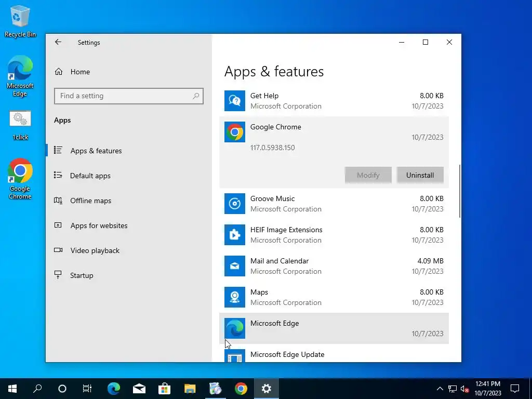The width and height of the screenshot is (532, 399).
Task: Click the Maps app name
Action: pyautogui.click(x=259, y=292)
